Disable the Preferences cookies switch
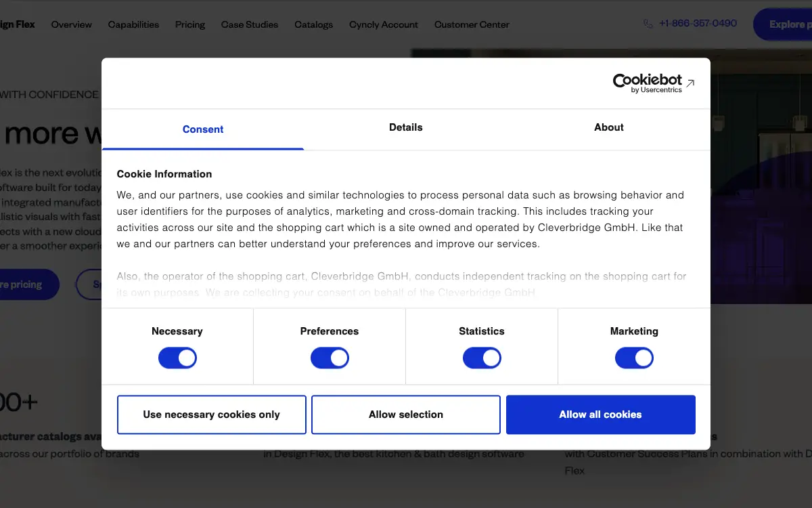The height and width of the screenshot is (508, 812). coord(330,358)
